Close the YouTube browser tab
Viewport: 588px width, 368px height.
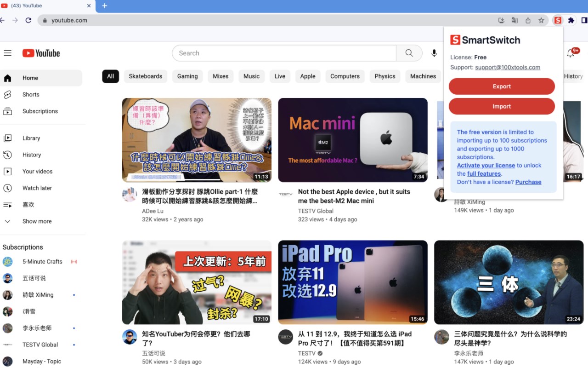click(89, 6)
